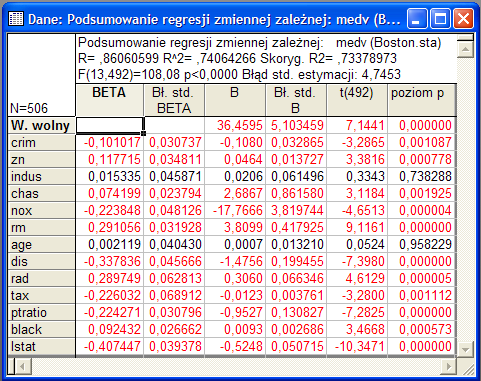Click vertical scrollbar down arrow
Screen dimensions: 481x381
coord(465,350)
